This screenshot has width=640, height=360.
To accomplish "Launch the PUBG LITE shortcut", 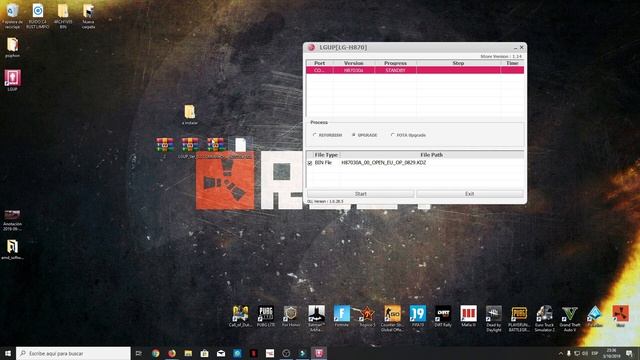I will coord(266,316).
